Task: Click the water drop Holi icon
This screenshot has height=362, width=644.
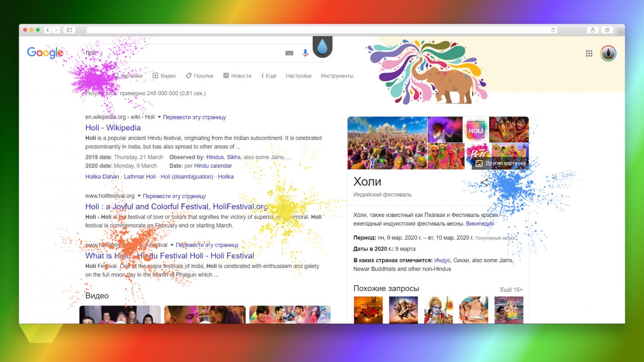Action: (x=322, y=46)
